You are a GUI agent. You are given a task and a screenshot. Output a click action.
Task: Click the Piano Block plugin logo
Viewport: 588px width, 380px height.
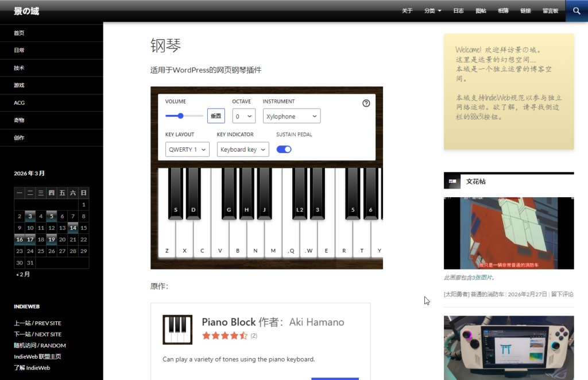tap(177, 329)
